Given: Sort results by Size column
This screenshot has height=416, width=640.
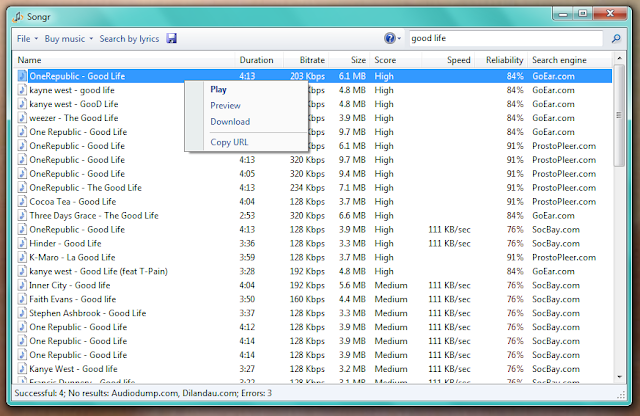Looking at the screenshot, I should pos(349,60).
